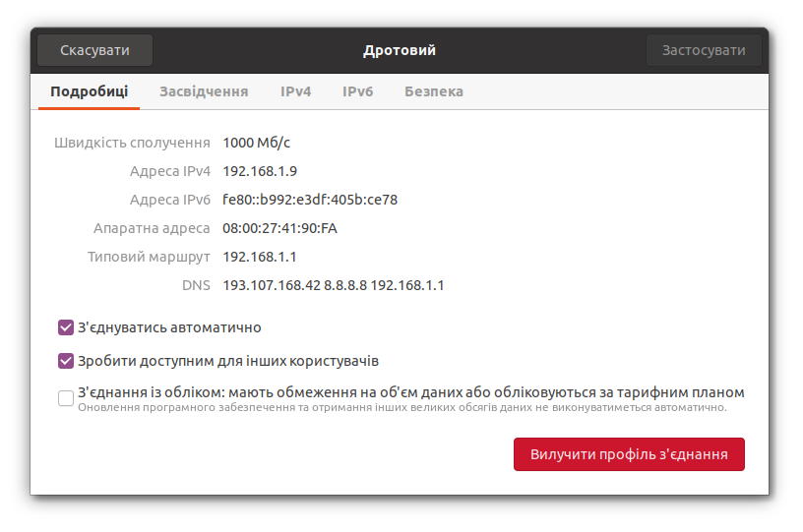Screen dimensions: 803x532
Task: Enable the З'єднання із обліком checkbox
Action: pos(66,398)
